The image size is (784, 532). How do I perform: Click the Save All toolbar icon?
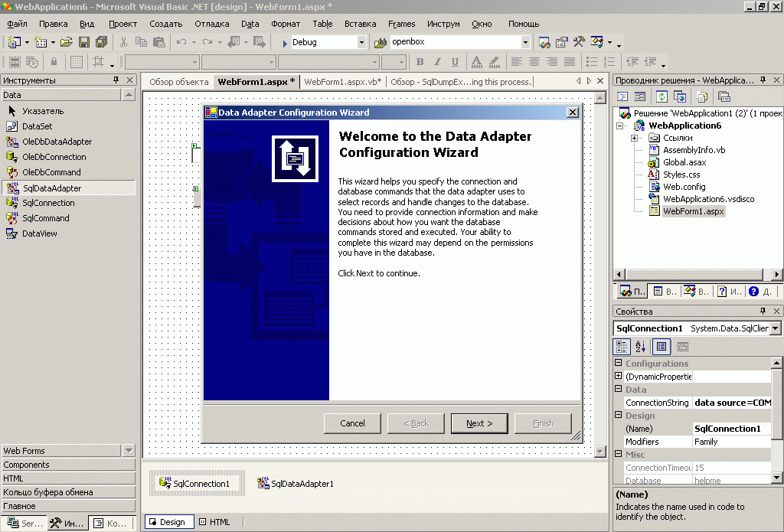point(102,43)
